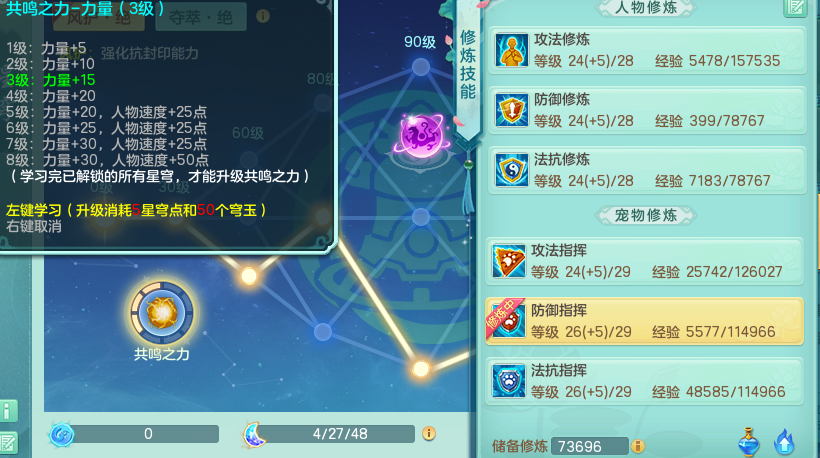
Task: Choose the 法抗修炼 yin-yang shield icon
Action: pyautogui.click(x=511, y=170)
